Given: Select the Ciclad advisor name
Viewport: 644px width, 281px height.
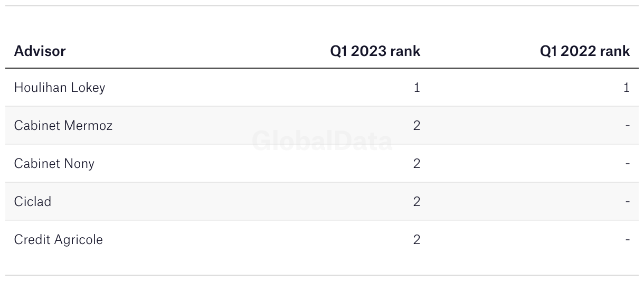Looking at the screenshot, I should [33, 202].
